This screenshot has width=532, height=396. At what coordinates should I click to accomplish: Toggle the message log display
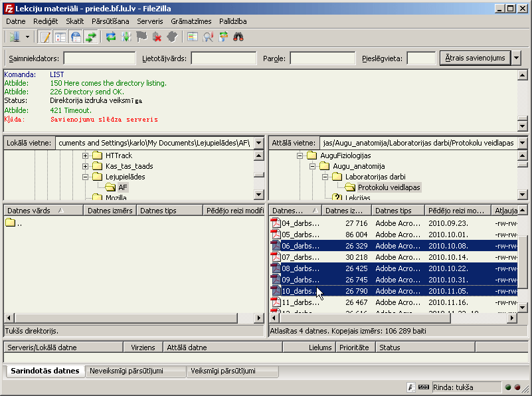pyautogui.click(x=44, y=37)
